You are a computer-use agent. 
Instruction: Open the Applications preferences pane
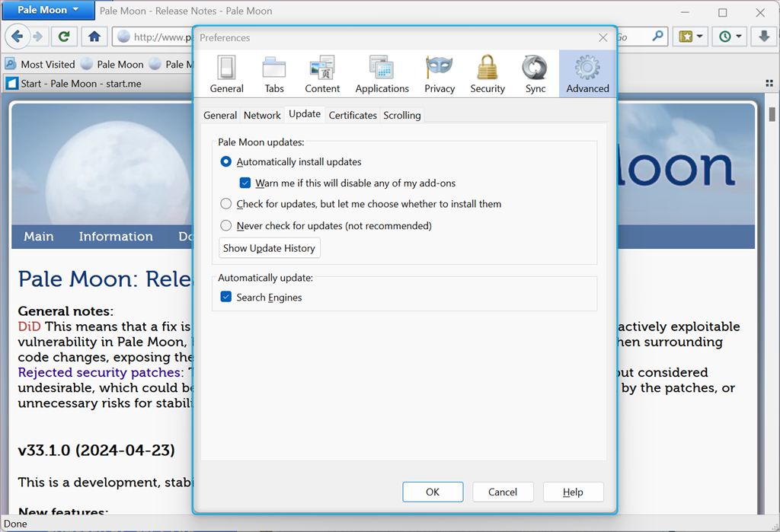click(x=382, y=74)
